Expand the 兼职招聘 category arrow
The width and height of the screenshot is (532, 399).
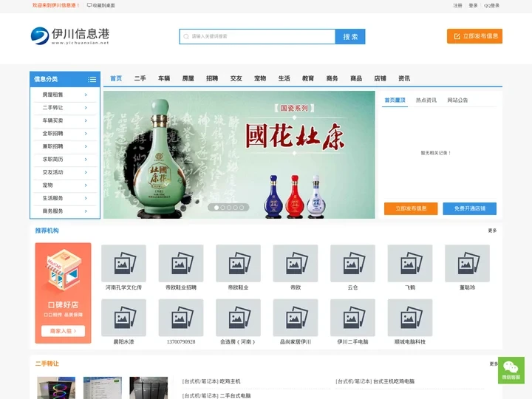click(86, 146)
